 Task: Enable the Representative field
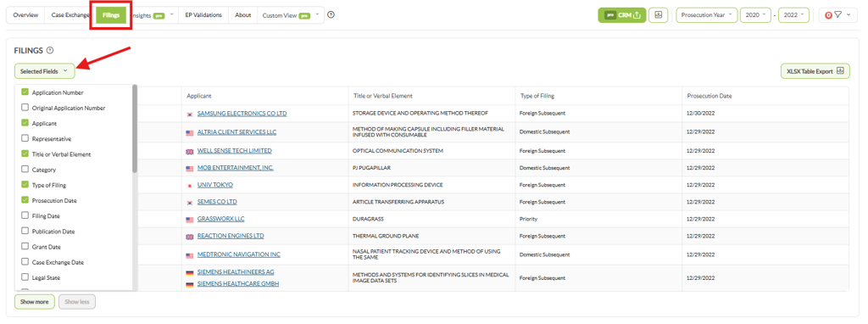(x=25, y=139)
